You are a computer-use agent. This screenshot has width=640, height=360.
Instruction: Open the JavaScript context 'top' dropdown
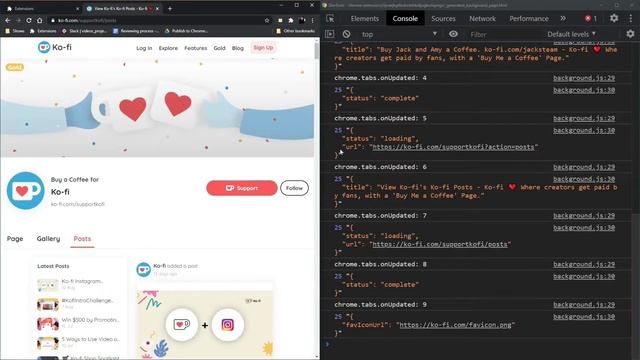399,34
